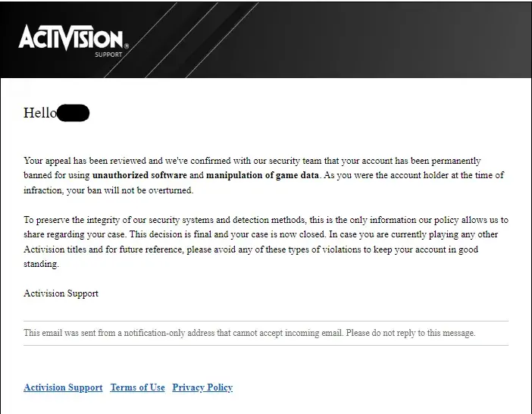Click the registered trademark symbol beside logo

(x=126, y=46)
